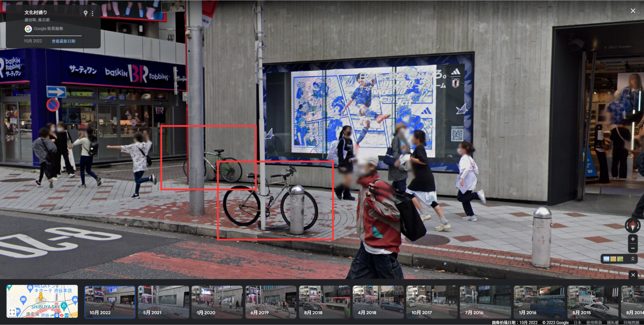Click the compass control
This screenshot has height=325, width=644.
(633, 225)
